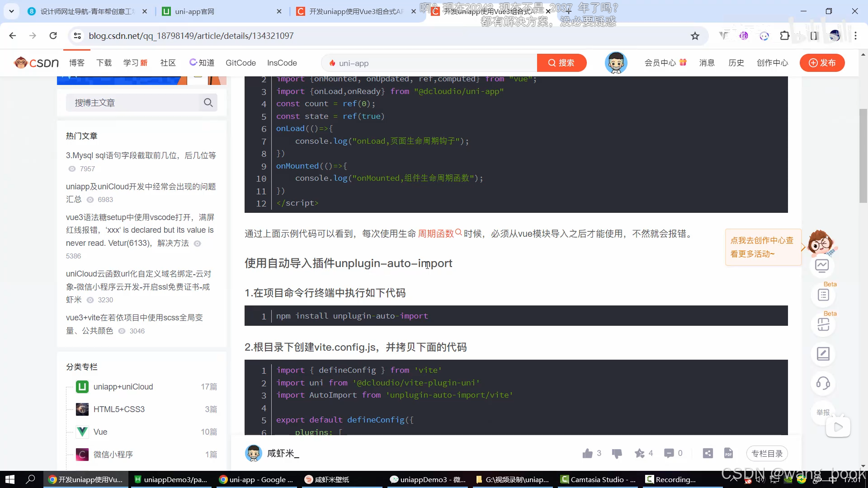Screen dimensions: 868x488
Task: Open 消息 messages link
Action: [x=707, y=63]
